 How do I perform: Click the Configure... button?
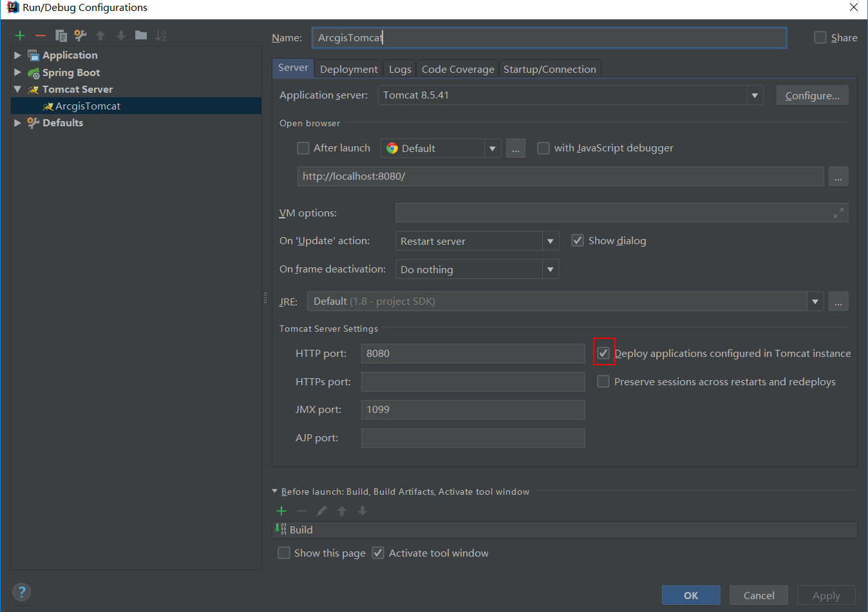click(x=812, y=95)
